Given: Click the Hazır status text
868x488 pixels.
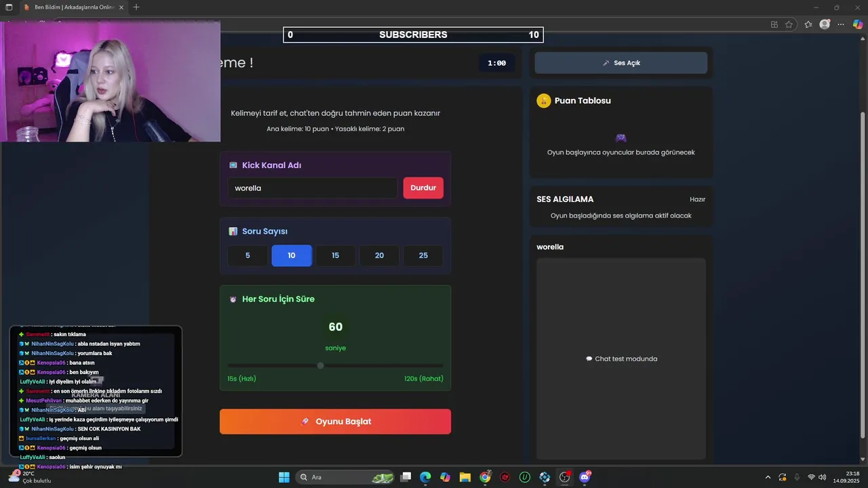Looking at the screenshot, I should [x=697, y=199].
